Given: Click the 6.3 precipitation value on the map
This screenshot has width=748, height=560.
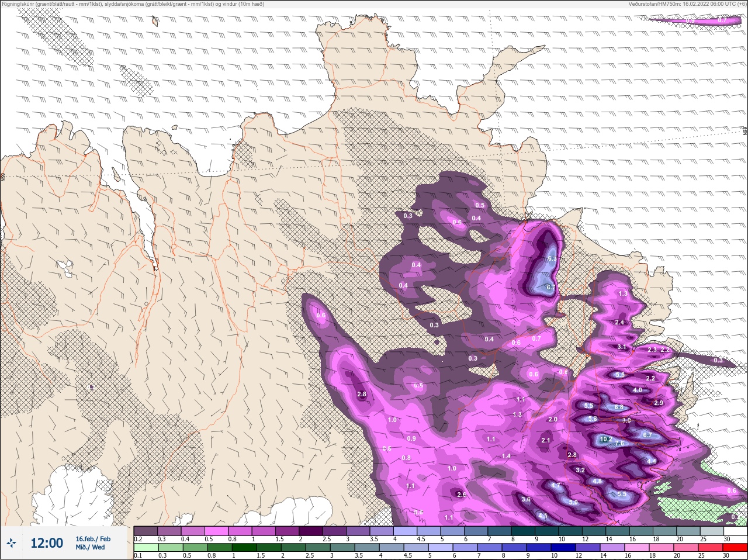Looking at the screenshot, I should 552,258.
